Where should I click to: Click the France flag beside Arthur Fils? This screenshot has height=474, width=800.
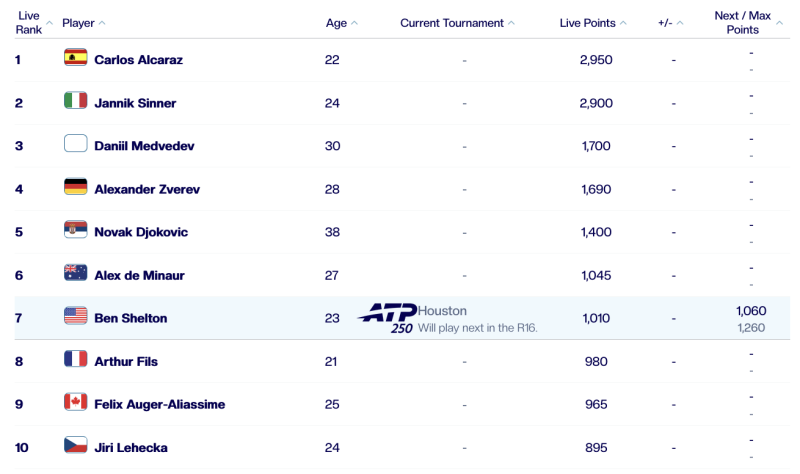(76, 359)
